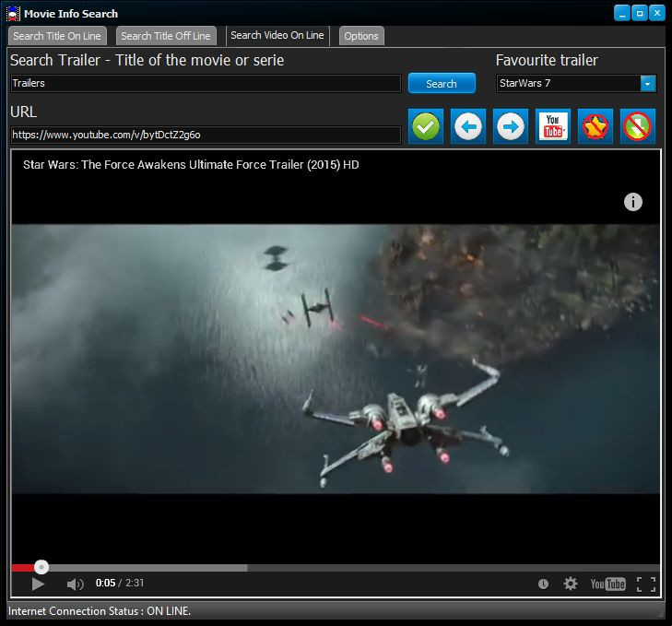Focus the Trailers search title field
Viewport: 672px width, 626px height.
tap(206, 83)
